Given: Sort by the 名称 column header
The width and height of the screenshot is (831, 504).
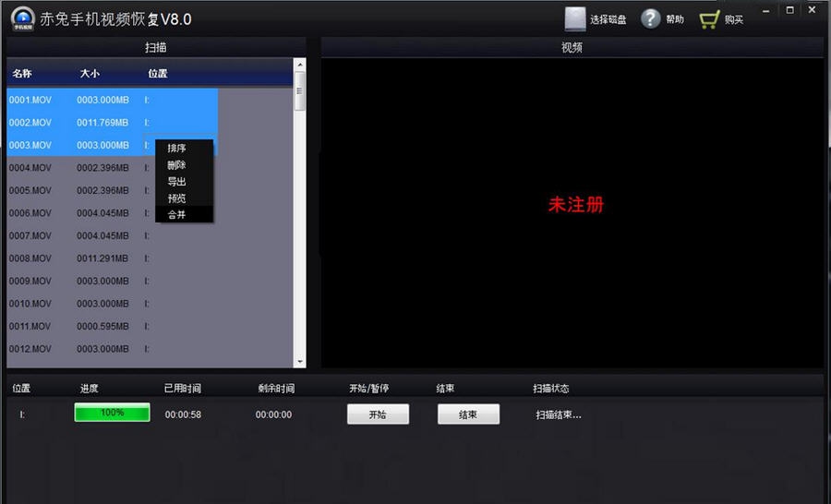Looking at the screenshot, I should (x=22, y=73).
